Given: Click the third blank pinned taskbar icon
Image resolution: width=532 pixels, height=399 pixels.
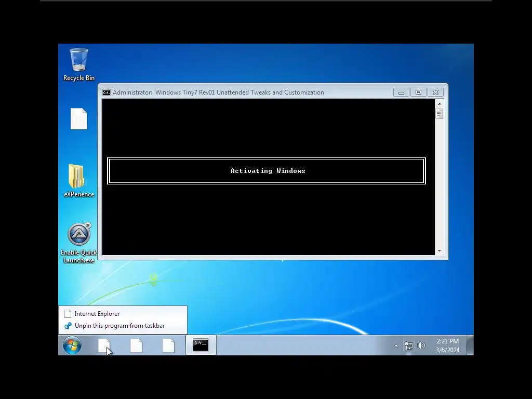Looking at the screenshot, I should [x=168, y=345].
